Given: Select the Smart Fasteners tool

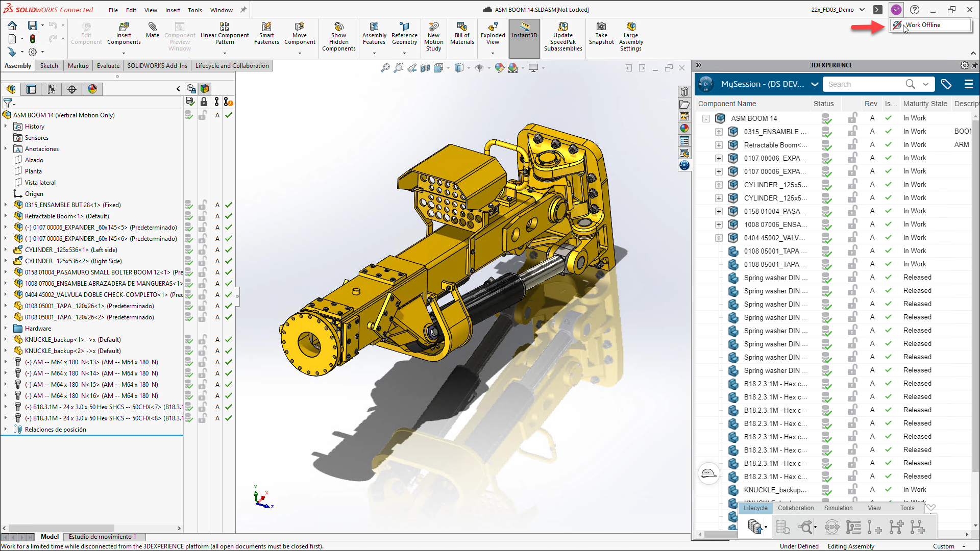Looking at the screenshot, I should tap(266, 27).
